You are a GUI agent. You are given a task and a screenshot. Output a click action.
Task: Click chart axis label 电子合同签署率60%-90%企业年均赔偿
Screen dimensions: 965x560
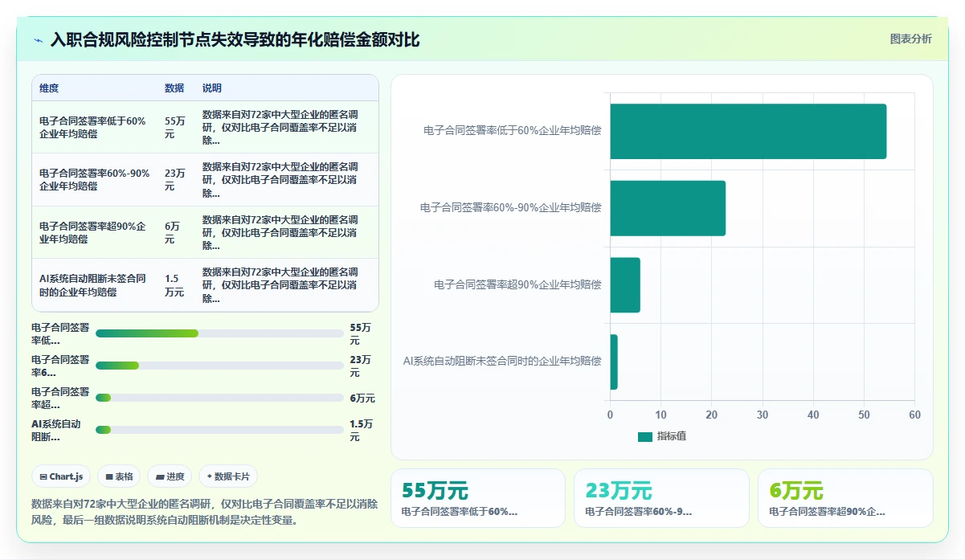click(x=511, y=207)
